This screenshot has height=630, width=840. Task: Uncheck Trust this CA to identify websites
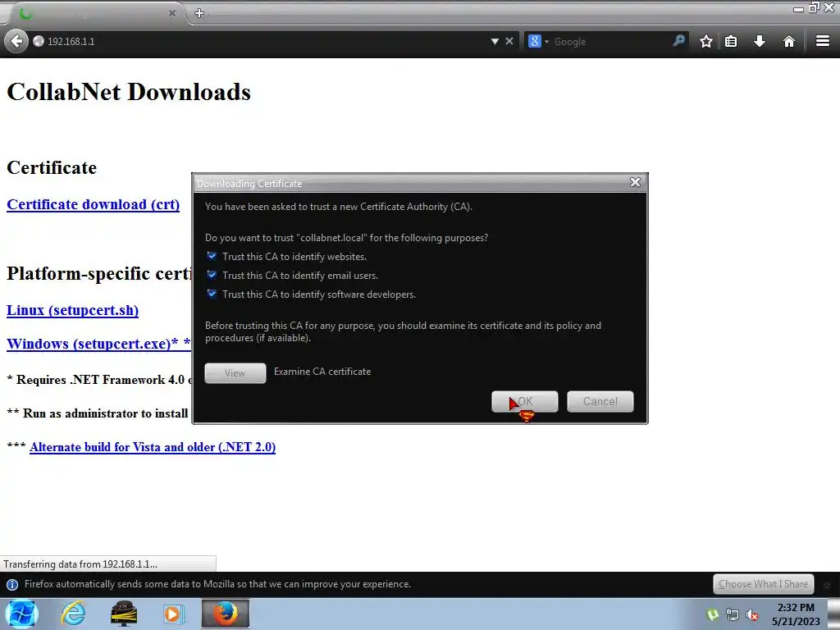[212, 256]
